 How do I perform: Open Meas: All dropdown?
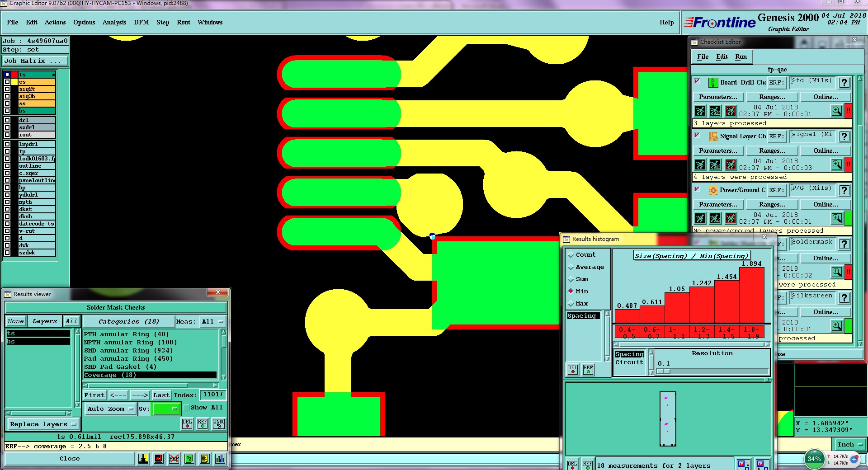point(212,321)
